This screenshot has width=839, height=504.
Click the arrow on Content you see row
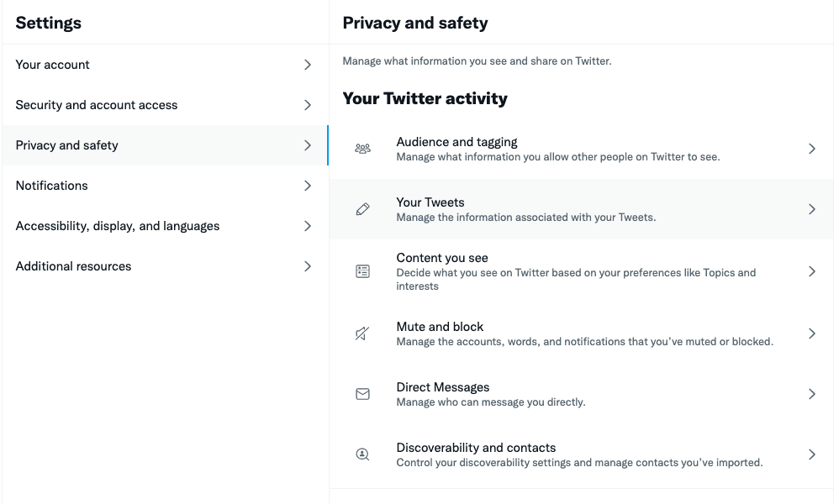click(812, 271)
